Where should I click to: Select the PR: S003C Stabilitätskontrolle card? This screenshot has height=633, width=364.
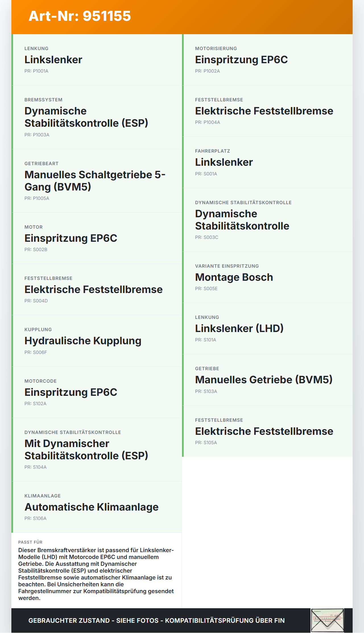click(x=267, y=220)
